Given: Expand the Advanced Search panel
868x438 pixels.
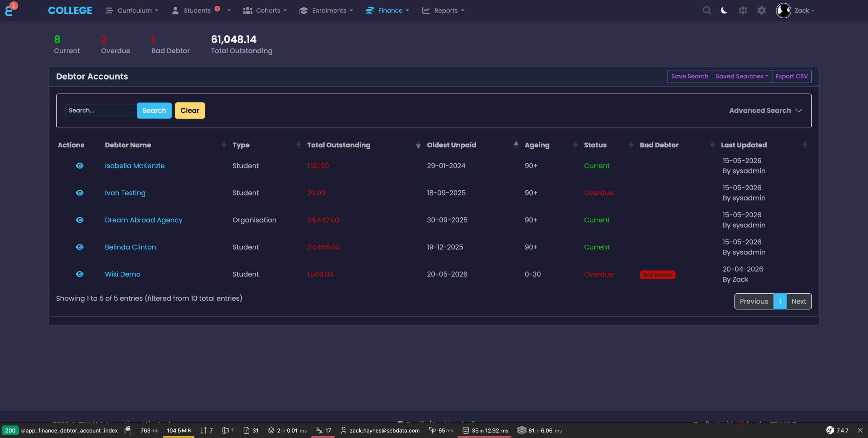Looking at the screenshot, I should 766,110.
